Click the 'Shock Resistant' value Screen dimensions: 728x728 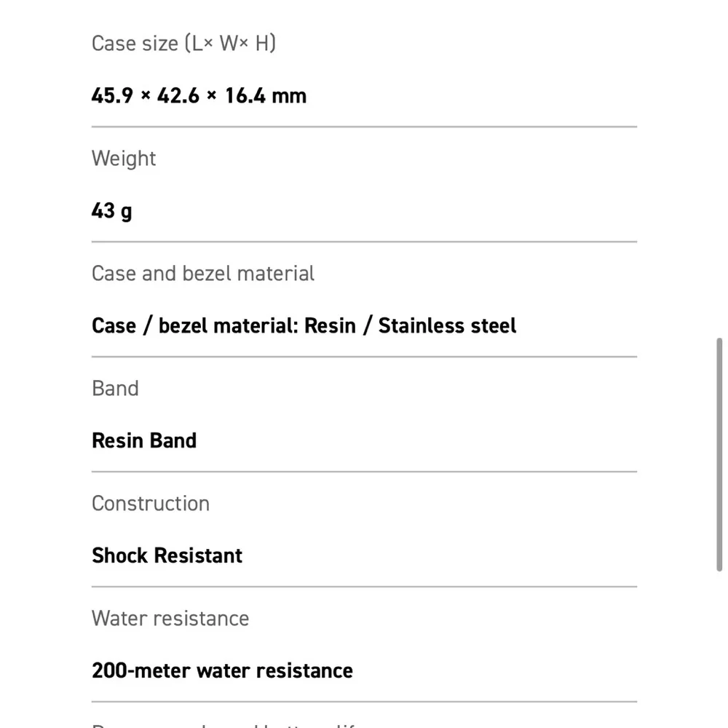167,555
